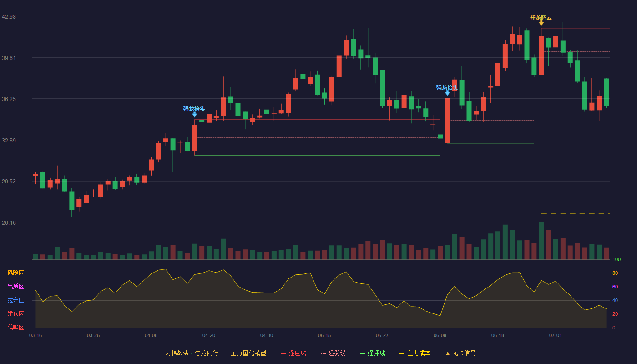
Task: Click the 06-18 date label
Action: tap(498, 335)
